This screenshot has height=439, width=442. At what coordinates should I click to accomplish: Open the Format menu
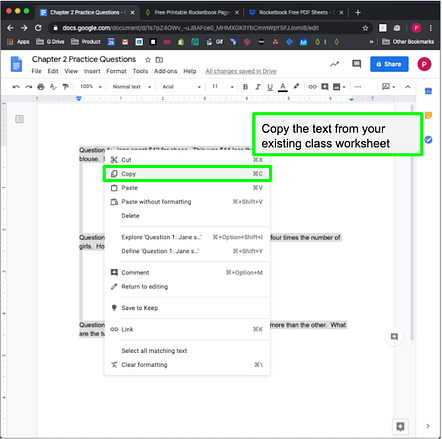(x=116, y=71)
